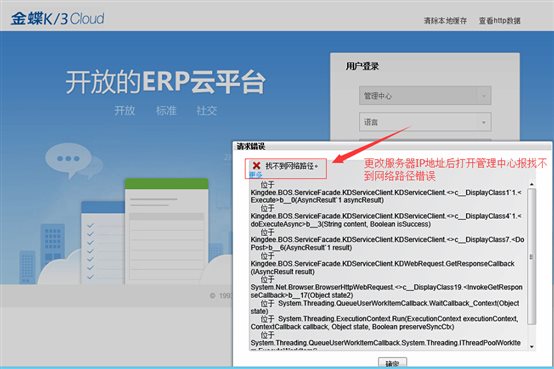554x369 pixels.
Task: Click the error details scrollbar thumb
Action: pos(531,256)
